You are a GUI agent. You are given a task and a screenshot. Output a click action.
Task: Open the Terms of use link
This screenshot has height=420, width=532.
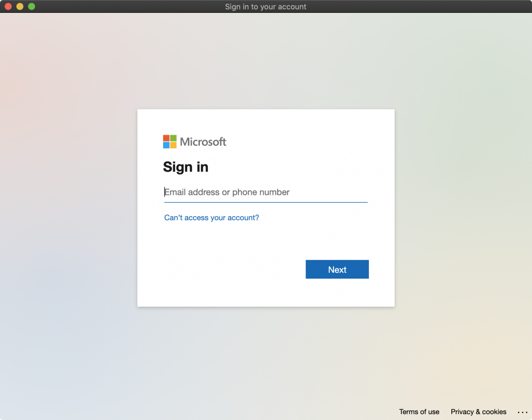point(419,412)
